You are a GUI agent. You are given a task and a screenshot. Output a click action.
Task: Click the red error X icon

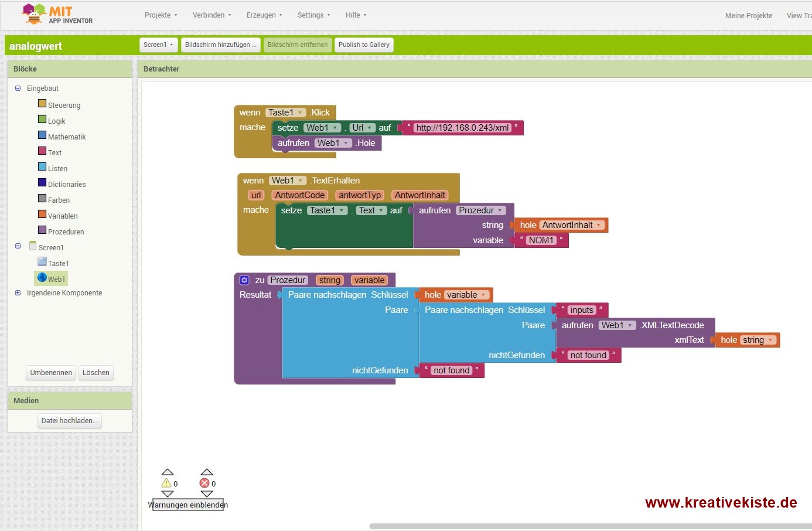pos(204,483)
